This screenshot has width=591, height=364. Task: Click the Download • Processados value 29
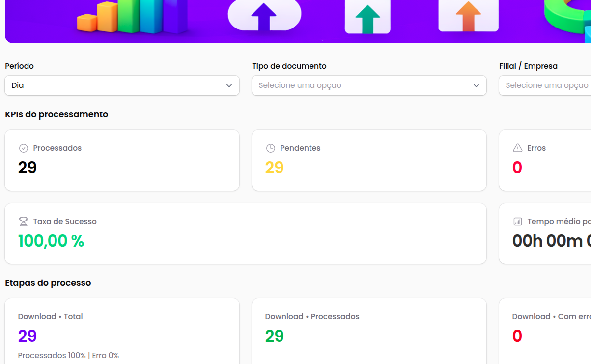[274, 336]
